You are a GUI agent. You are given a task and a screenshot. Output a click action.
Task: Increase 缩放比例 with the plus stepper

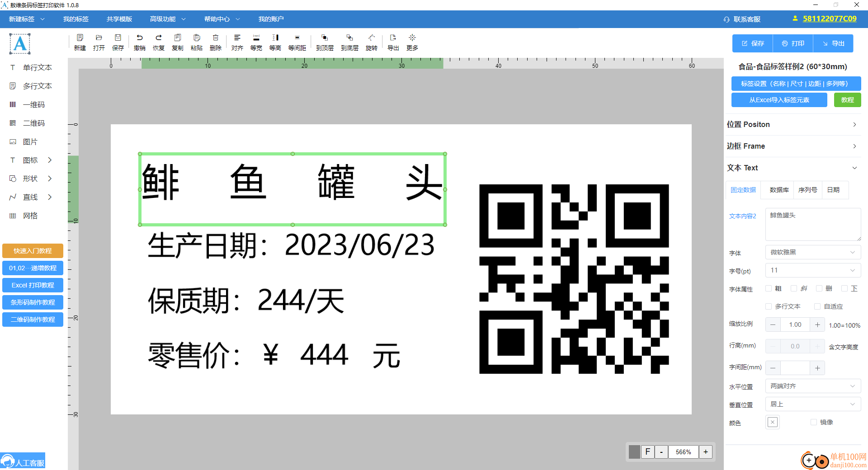(817, 324)
